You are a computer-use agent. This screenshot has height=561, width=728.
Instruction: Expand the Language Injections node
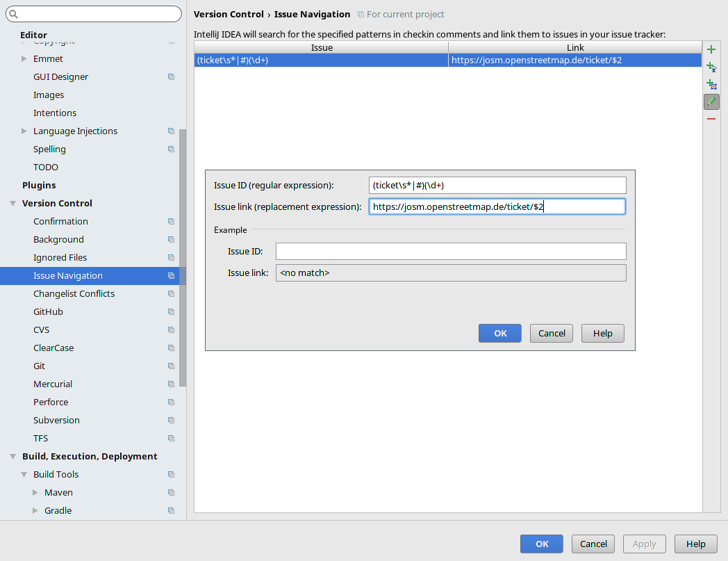pos(24,131)
